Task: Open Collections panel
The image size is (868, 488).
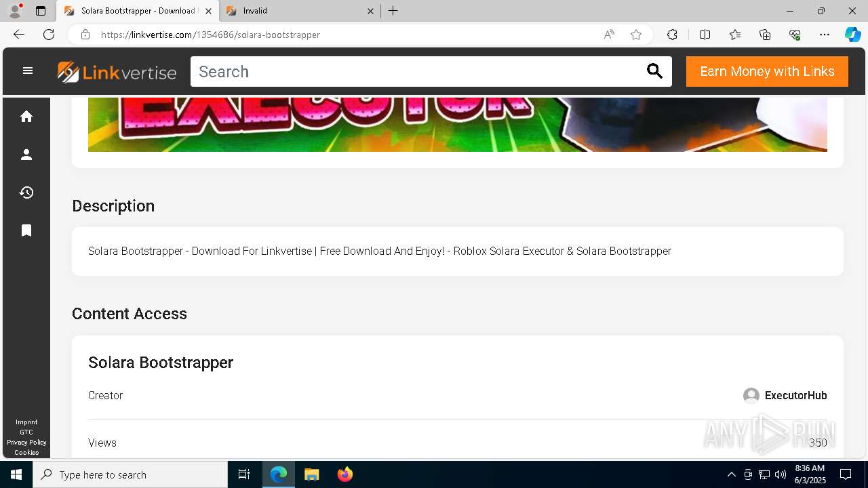Action: pyautogui.click(x=765, y=35)
